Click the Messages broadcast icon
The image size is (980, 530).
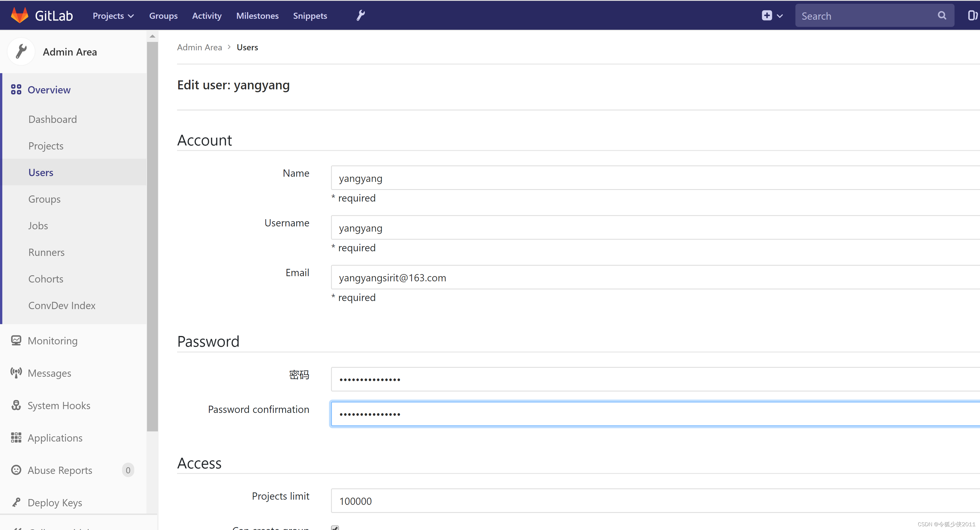pyautogui.click(x=16, y=373)
